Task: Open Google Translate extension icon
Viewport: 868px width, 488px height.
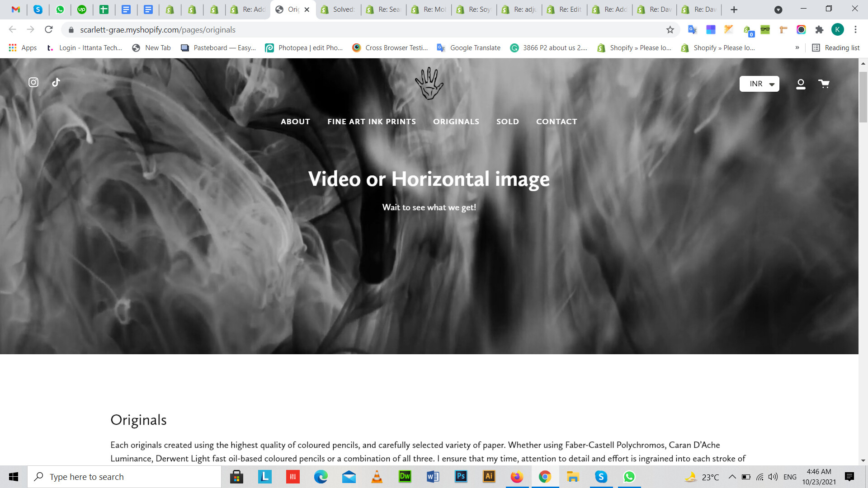Action: pos(692,30)
